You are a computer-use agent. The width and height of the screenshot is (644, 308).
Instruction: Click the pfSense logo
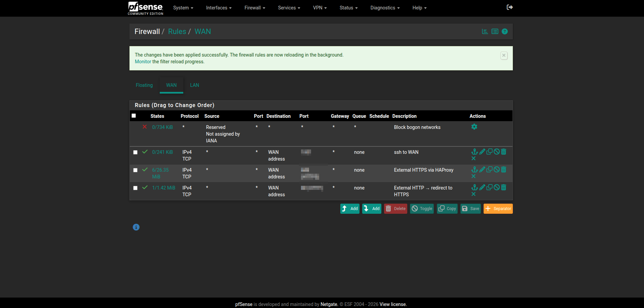[x=145, y=8]
